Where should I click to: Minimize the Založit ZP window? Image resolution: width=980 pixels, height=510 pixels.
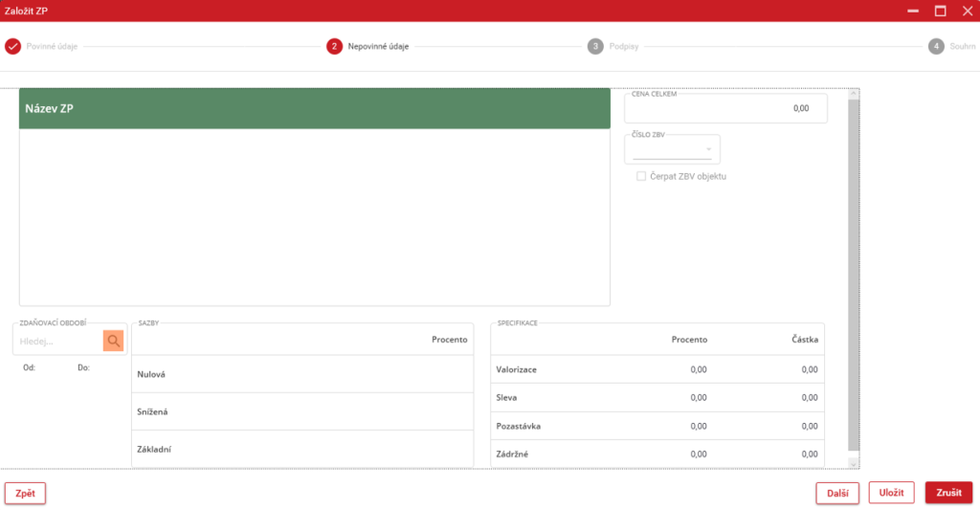[914, 11]
